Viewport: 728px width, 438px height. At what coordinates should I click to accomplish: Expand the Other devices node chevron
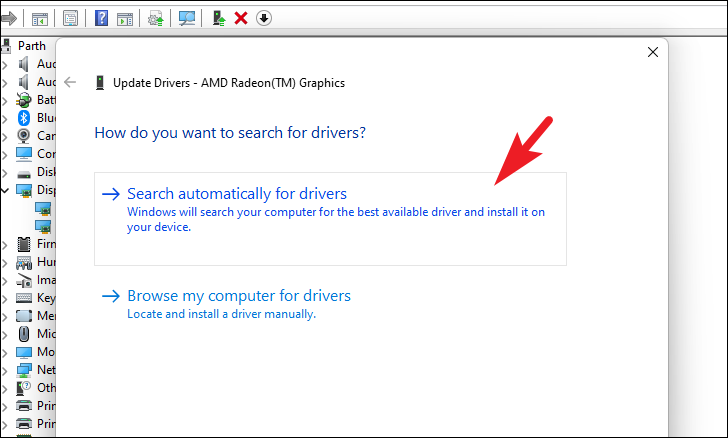[x=5, y=388]
